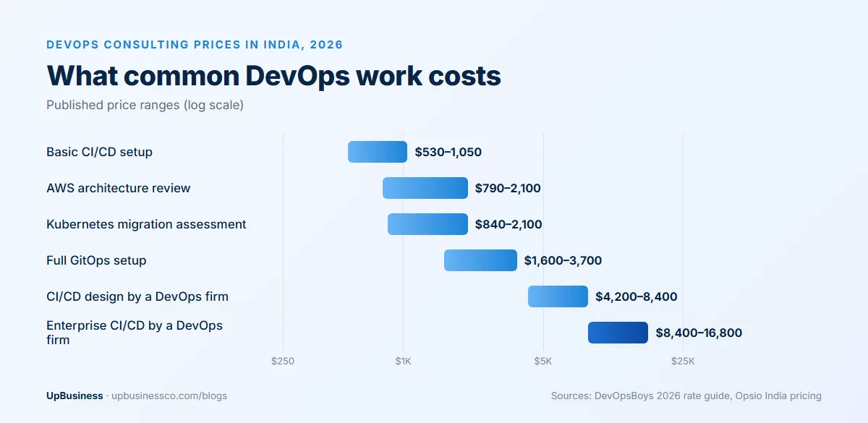Click the '$4,200–8,400' price value
This screenshot has height=423, width=868.
click(x=637, y=296)
